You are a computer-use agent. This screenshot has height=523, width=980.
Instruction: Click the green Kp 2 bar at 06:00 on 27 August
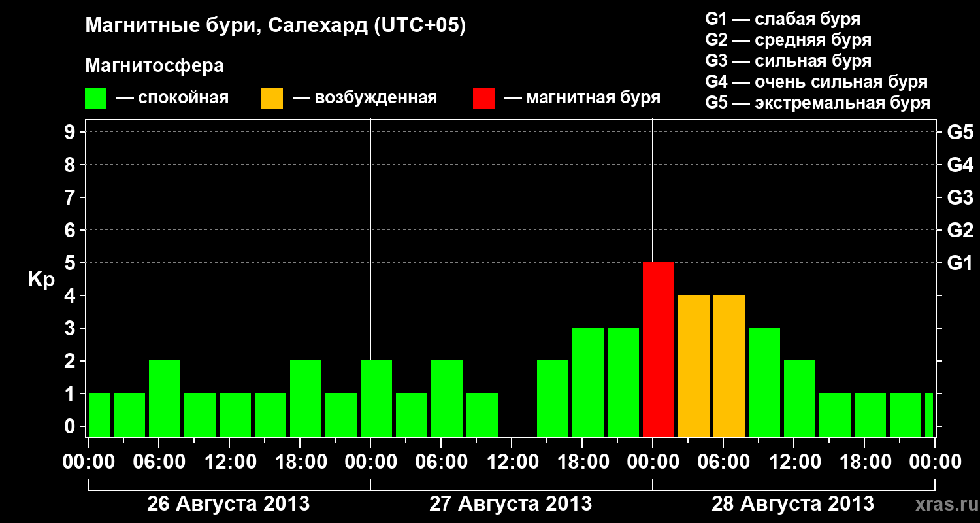447,398
